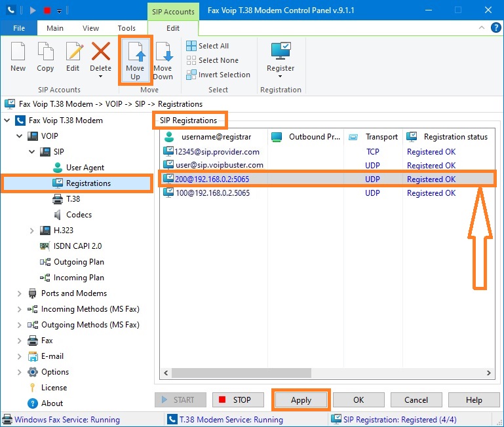Click the Cancel button

pos(416,400)
